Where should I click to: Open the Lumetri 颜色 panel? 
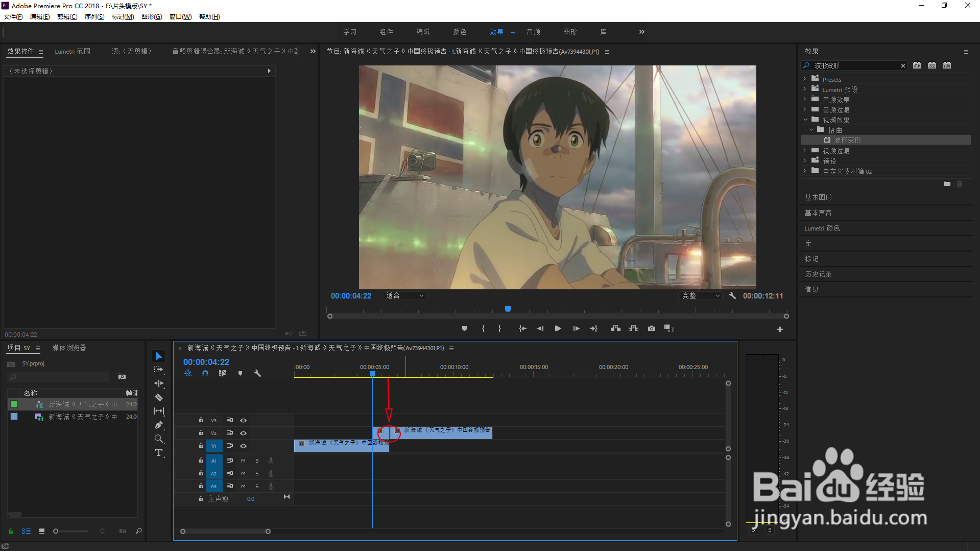coord(822,228)
